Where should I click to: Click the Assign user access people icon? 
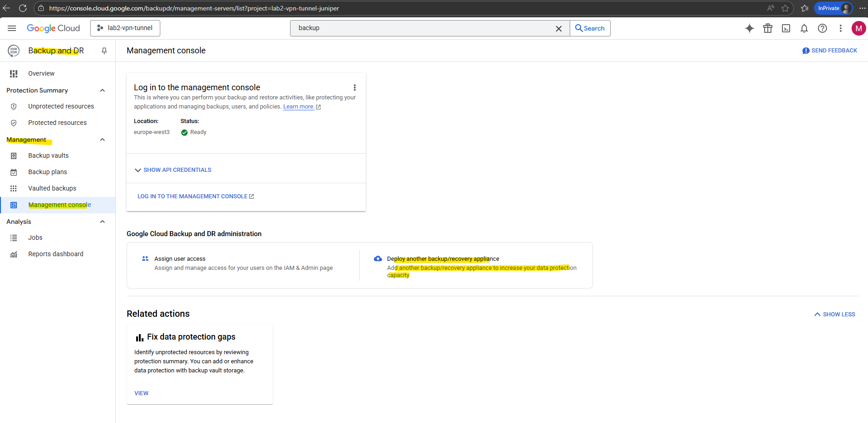[x=145, y=258]
